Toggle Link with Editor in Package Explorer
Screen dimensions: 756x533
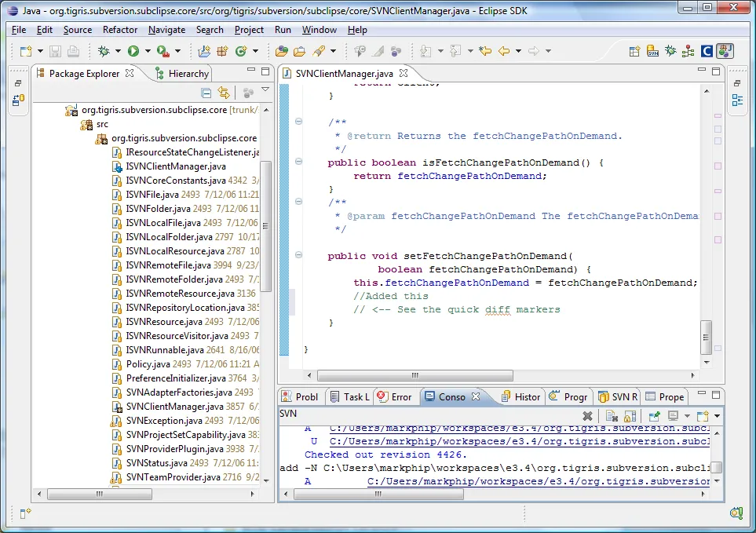[x=223, y=93]
